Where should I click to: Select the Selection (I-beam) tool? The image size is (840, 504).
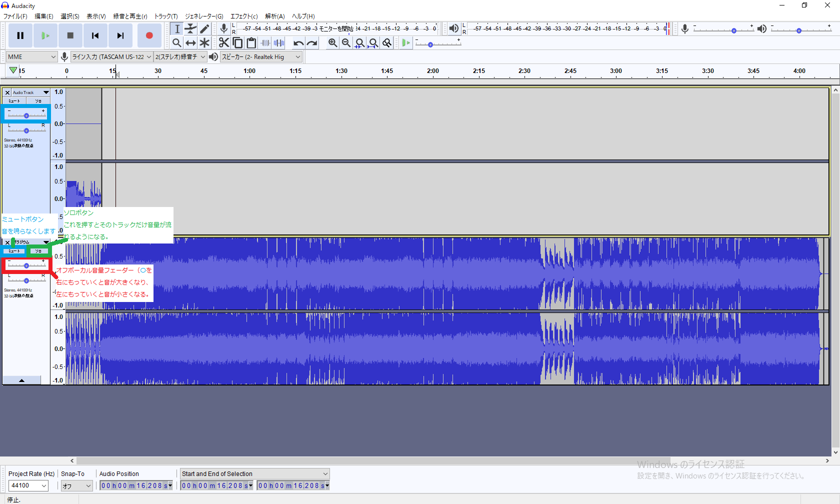177,29
